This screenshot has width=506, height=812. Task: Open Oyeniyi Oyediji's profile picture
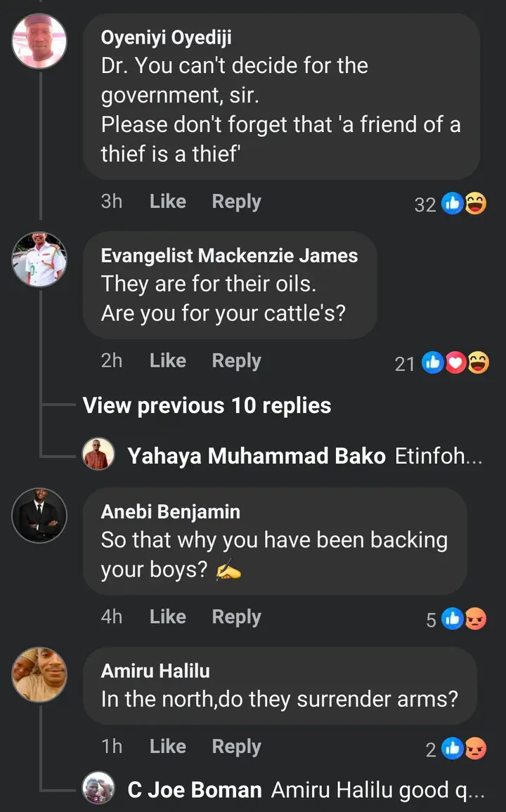39,41
